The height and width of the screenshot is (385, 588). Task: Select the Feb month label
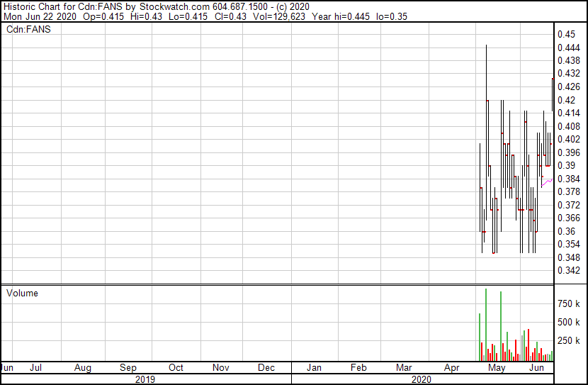(358, 367)
